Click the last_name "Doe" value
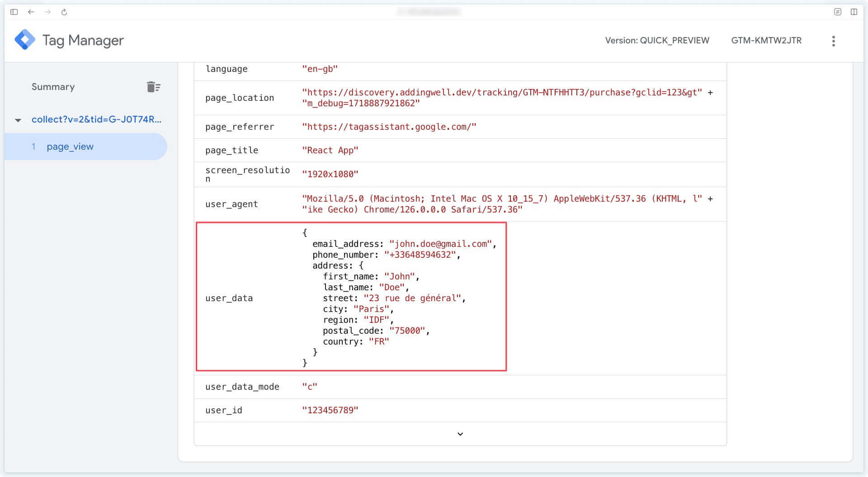Viewport: 868px width, 477px height. pos(392,287)
